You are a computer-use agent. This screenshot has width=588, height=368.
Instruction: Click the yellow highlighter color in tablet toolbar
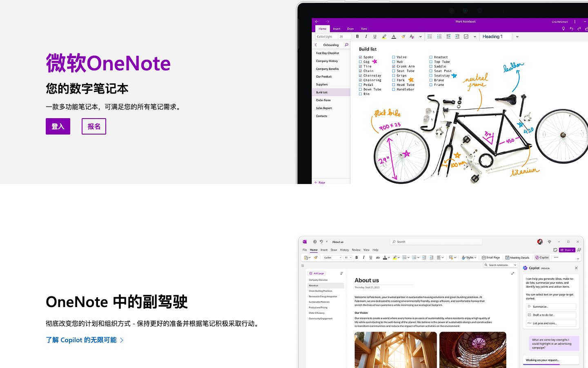(384, 36)
